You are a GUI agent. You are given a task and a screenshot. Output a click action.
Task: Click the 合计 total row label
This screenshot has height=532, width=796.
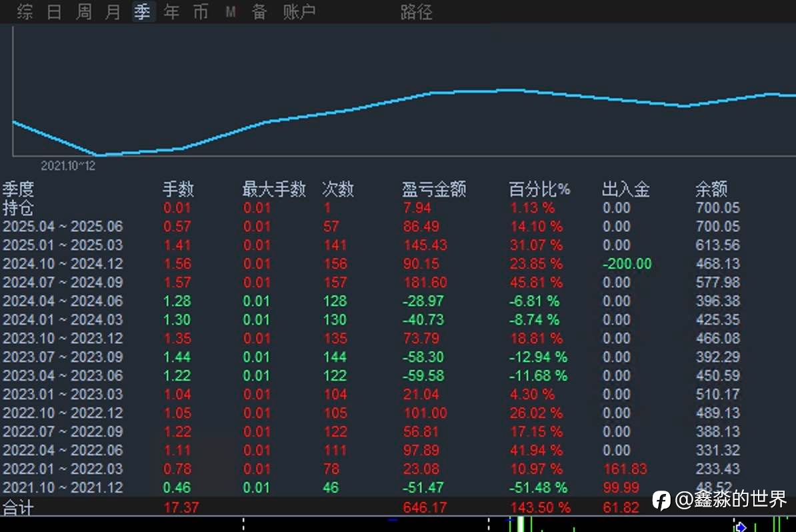[18, 507]
